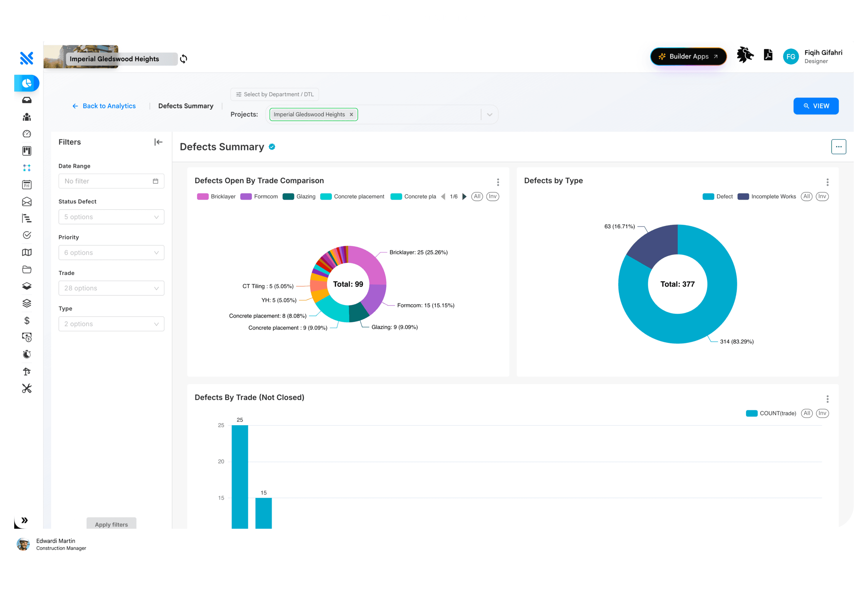Open Trade dropdown with 28 options

click(x=111, y=288)
